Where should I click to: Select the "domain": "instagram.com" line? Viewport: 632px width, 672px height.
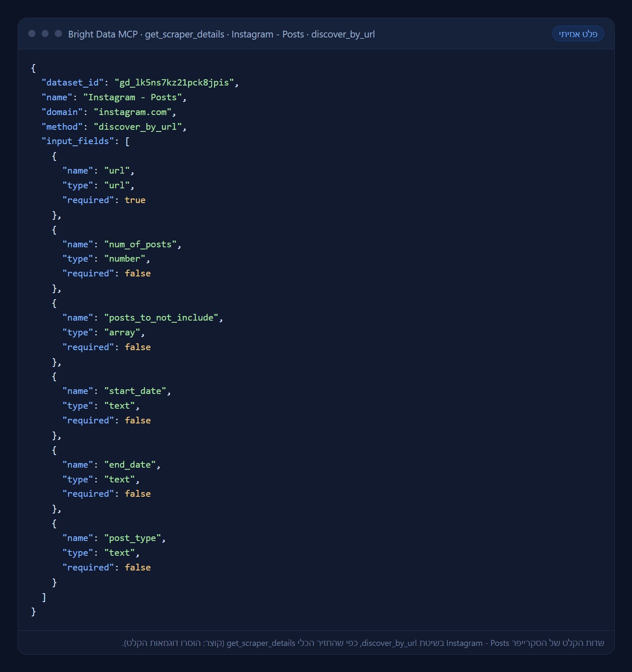pyautogui.click(x=109, y=112)
